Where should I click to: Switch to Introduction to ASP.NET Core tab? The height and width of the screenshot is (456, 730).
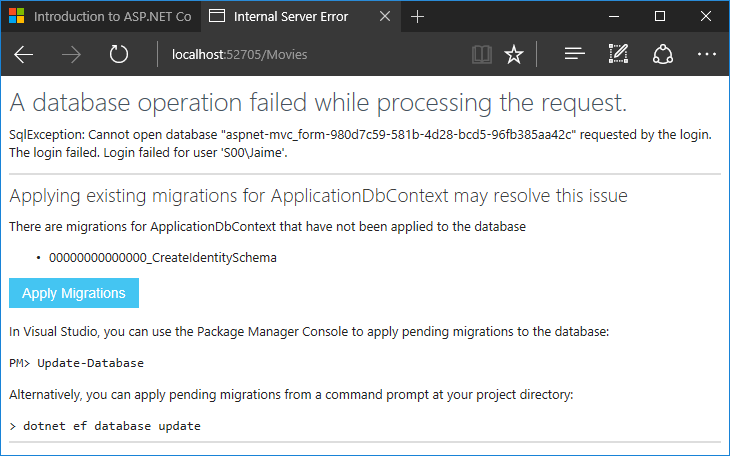(100, 16)
